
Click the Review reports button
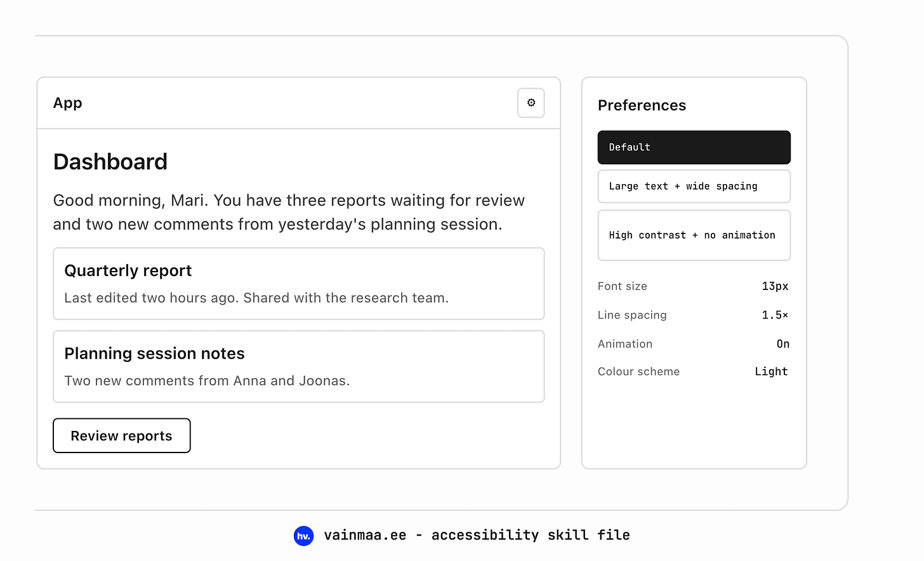(122, 435)
